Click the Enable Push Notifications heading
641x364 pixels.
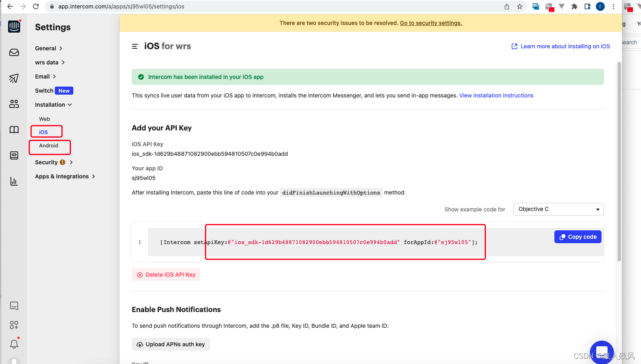tap(176, 310)
